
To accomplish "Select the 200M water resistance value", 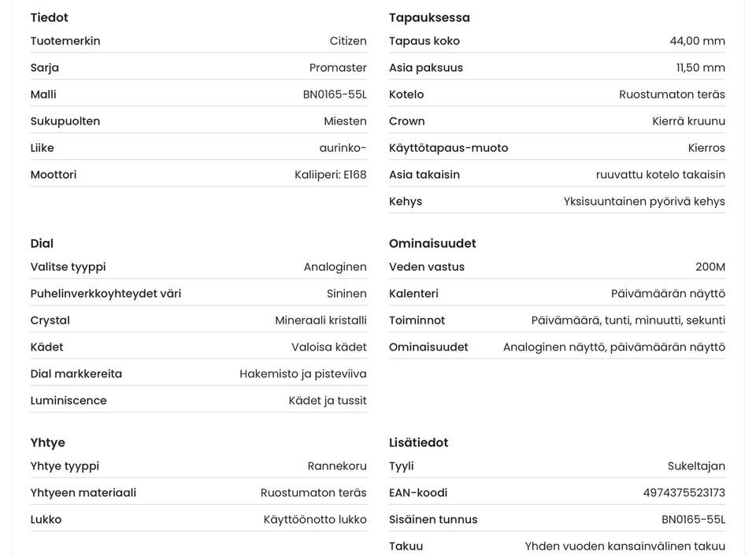I will pos(710,267).
